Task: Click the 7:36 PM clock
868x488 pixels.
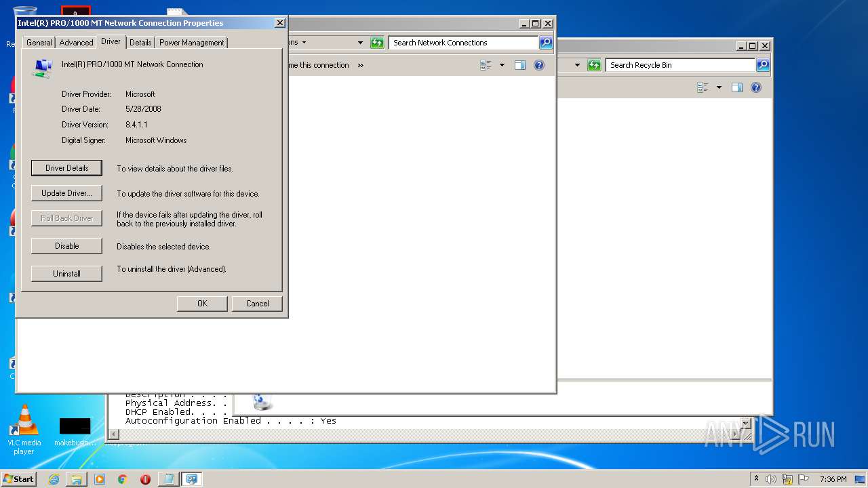Action: tap(833, 479)
